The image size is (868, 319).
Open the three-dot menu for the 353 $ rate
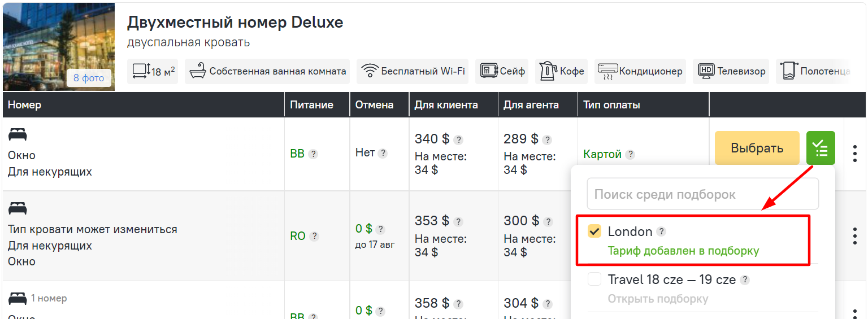855,236
